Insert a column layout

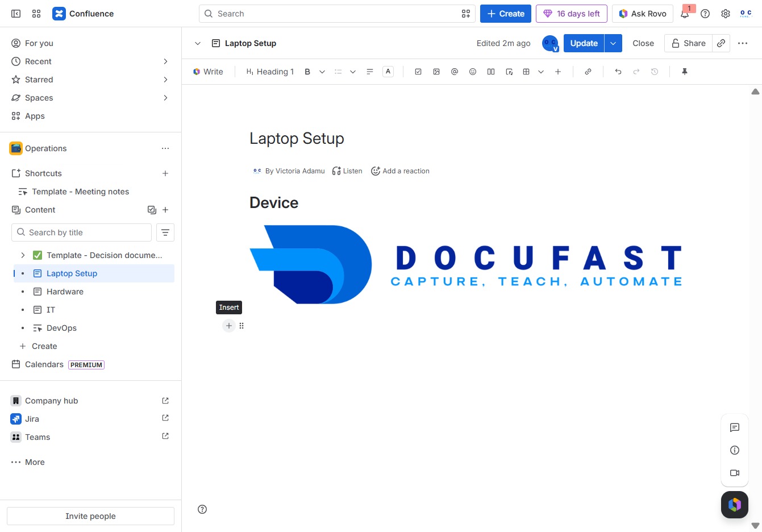pyautogui.click(x=491, y=72)
